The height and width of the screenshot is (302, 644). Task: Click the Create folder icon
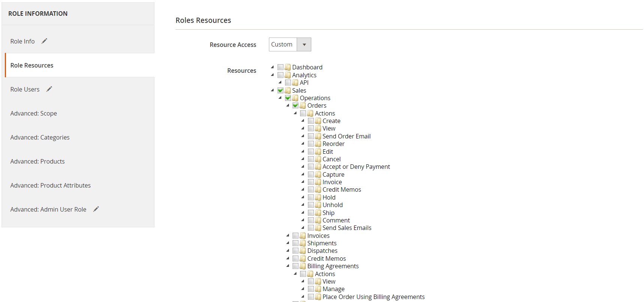click(318, 121)
